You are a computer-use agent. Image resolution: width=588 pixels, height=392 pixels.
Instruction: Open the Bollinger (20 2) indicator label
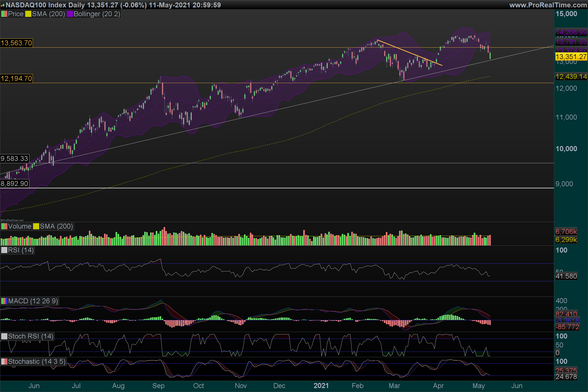coord(97,14)
